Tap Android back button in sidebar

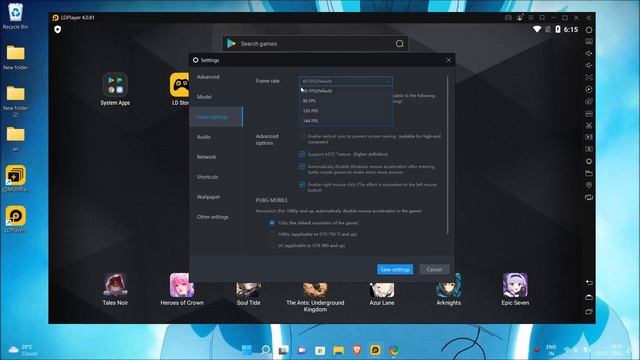click(x=589, y=282)
